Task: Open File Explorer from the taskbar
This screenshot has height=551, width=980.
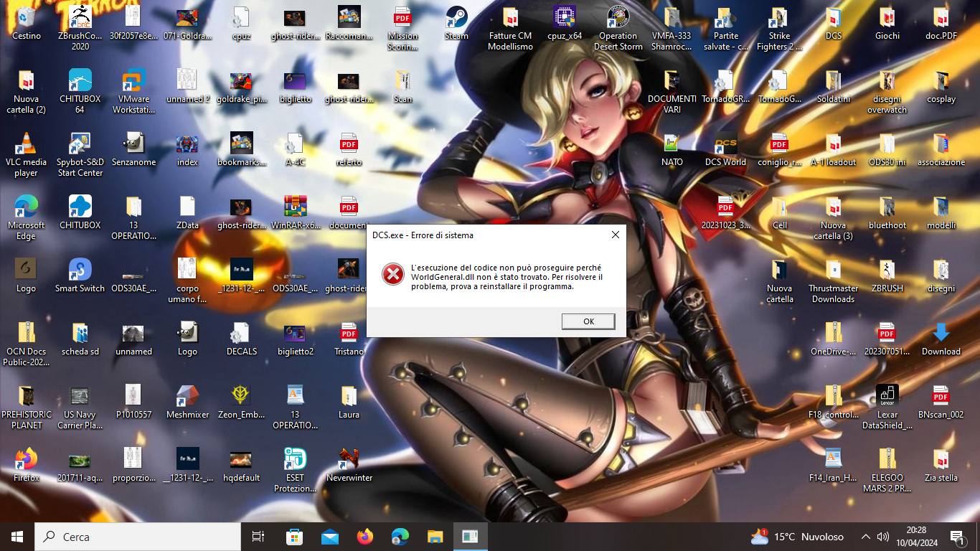Action: (435, 537)
